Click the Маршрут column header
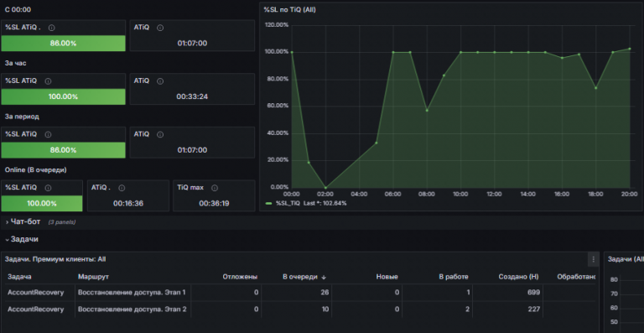Screen dimensions: 644x333 [x=93, y=277]
